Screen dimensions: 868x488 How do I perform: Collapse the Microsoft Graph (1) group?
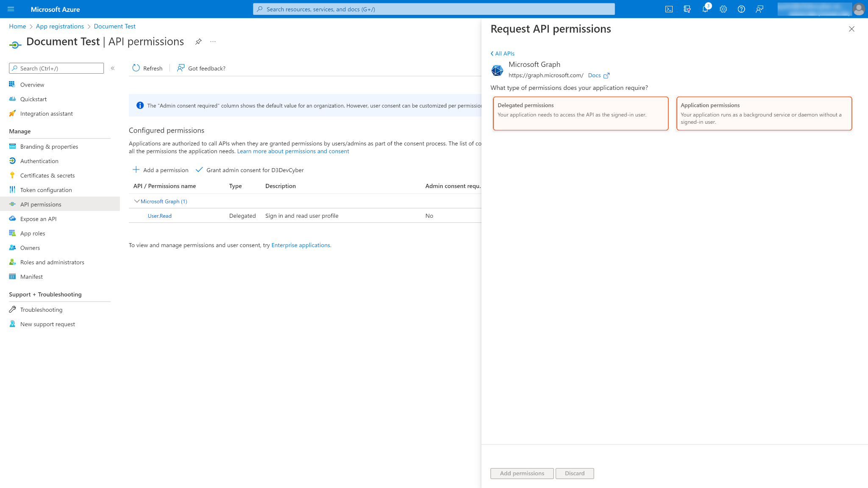tap(136, 201)
